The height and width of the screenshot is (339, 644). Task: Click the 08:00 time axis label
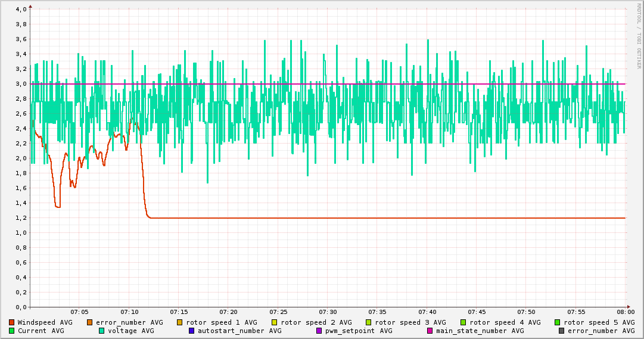point(625,312)
